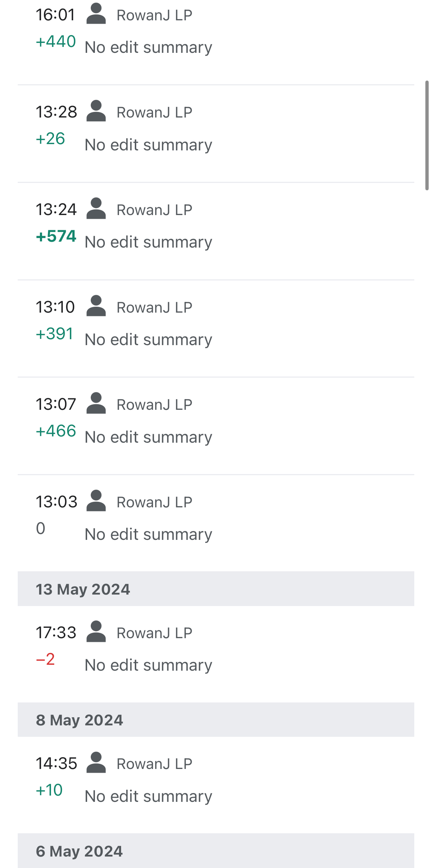
Task: Open RowanJ LP profile from 16:01 edit
Action: [x=154, y=15]
